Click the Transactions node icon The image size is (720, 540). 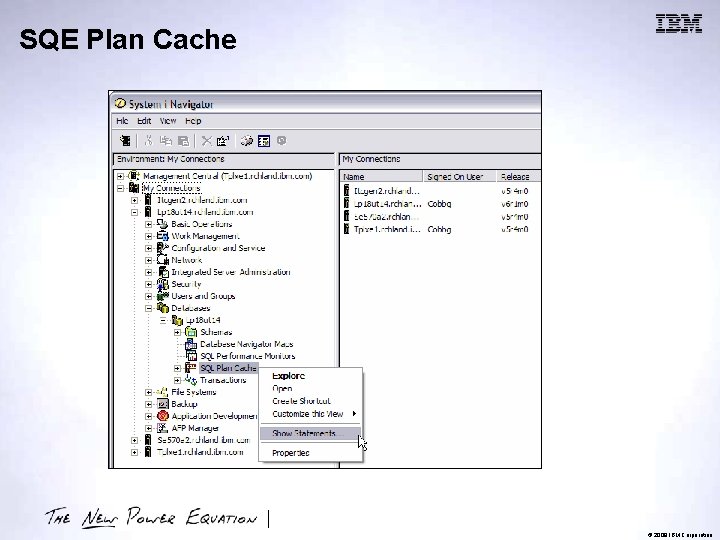point(191,380)
